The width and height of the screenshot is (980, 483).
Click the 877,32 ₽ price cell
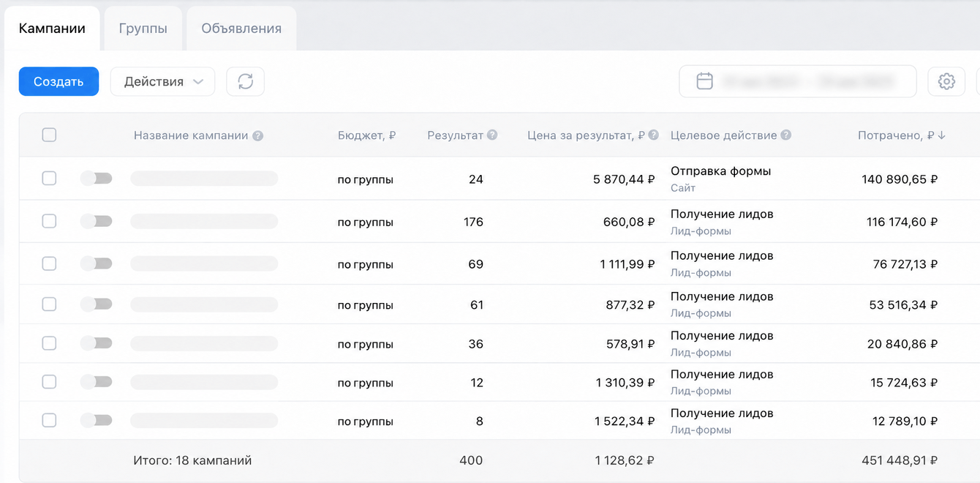coord(630,305)
